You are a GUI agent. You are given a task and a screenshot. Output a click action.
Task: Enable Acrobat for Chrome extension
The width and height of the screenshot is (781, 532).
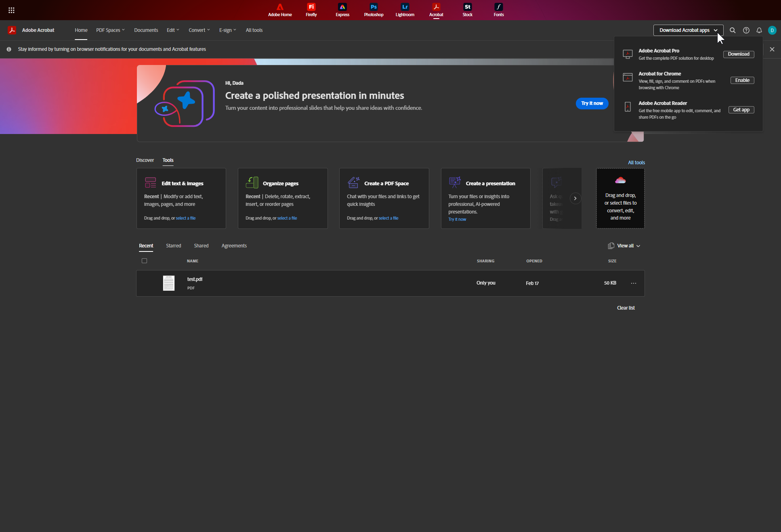click(742, 80)
